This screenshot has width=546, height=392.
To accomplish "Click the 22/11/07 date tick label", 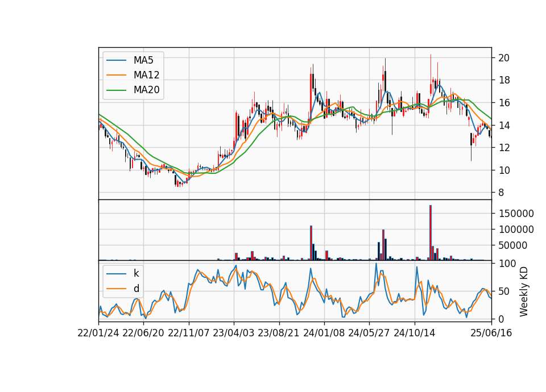I will [x=189, y=333].
